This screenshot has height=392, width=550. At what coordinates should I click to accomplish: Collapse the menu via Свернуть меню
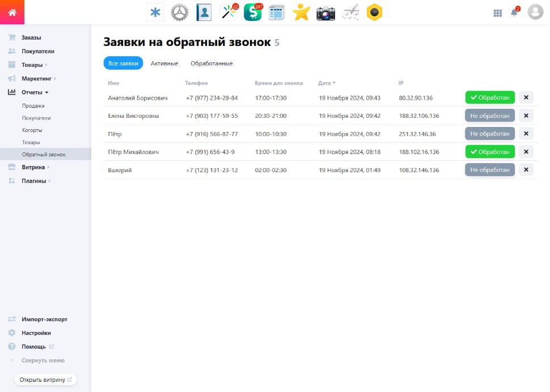click(43, 360)
